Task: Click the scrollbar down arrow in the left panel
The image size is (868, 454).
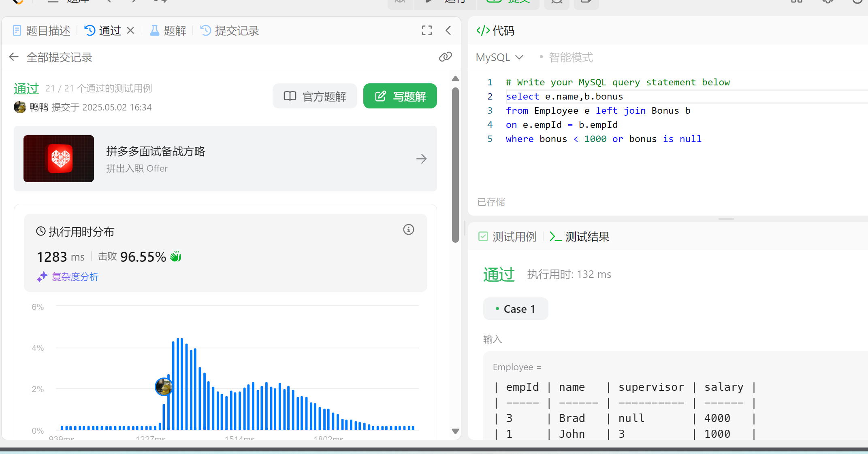Action: [455, 431]
